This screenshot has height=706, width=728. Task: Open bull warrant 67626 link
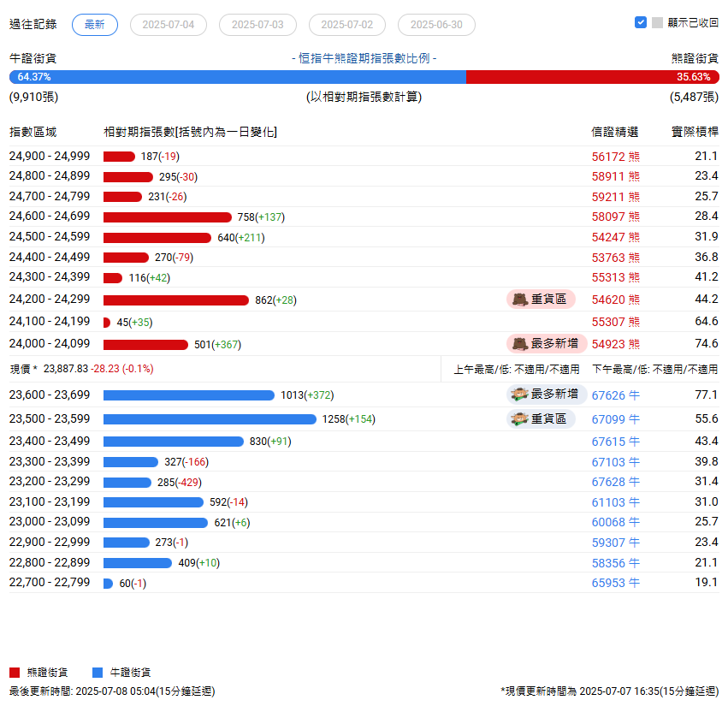[615, 395]
